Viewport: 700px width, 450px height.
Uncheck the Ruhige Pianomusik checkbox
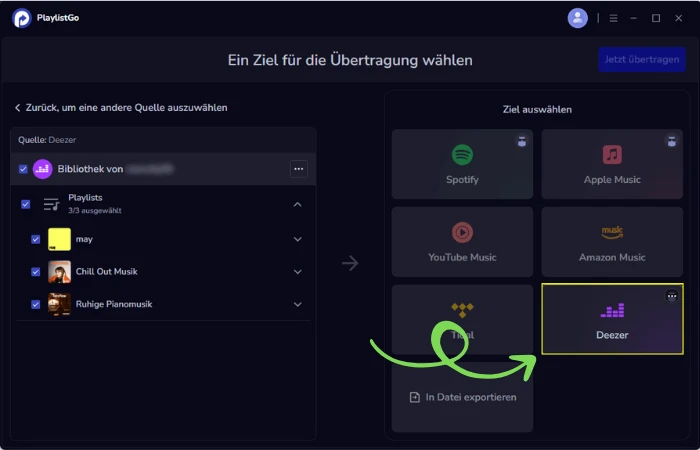point(36,304)
